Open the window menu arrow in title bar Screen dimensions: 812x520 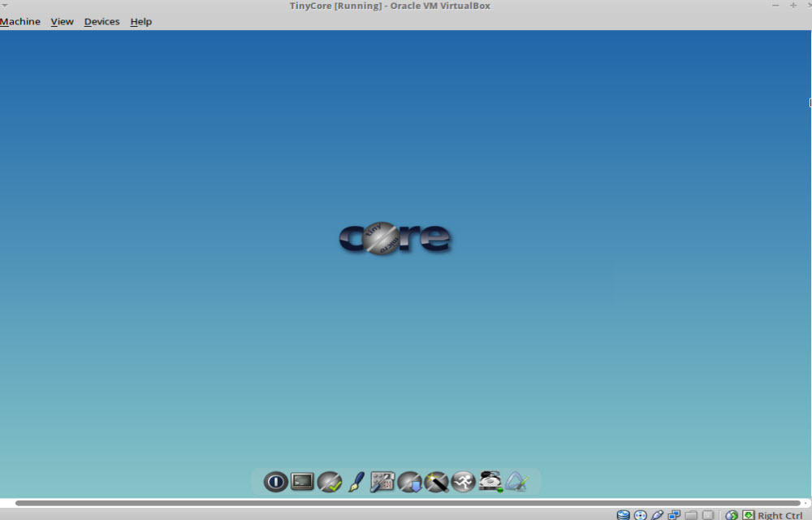(x=4, y=5)
